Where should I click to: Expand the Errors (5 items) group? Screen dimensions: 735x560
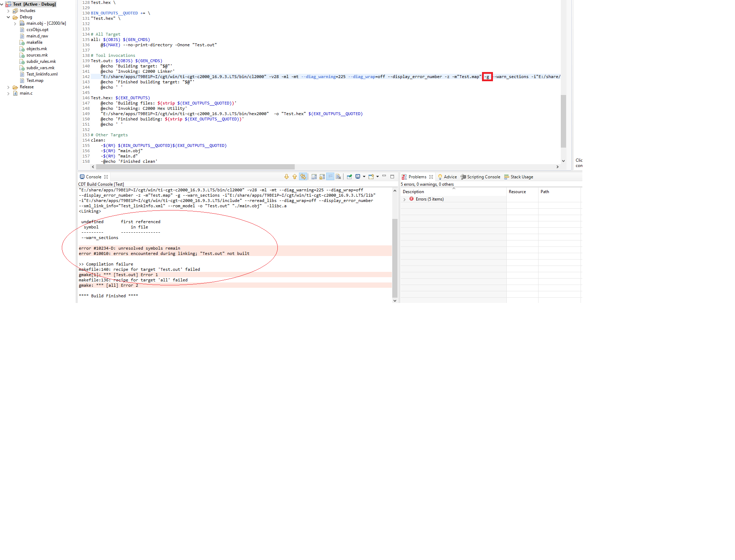coord(405,199)
